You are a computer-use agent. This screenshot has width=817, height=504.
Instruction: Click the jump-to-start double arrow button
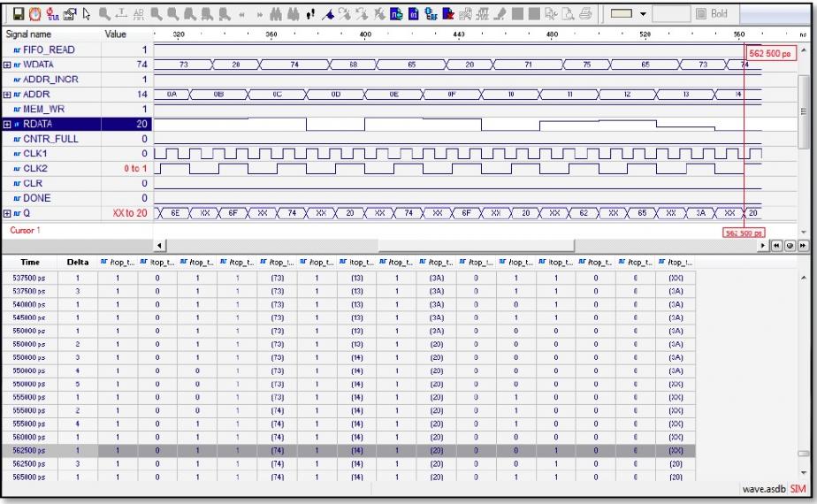click(x=776, y=246)
